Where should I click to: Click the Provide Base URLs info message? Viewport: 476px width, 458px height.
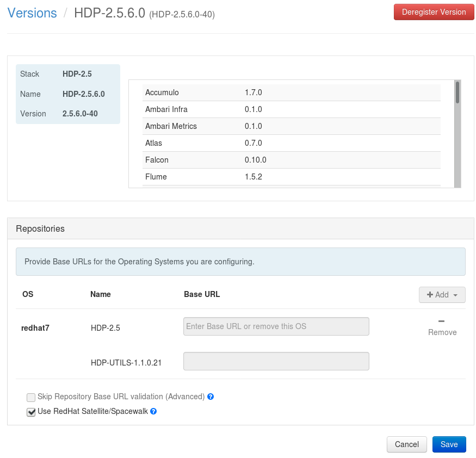240,262
